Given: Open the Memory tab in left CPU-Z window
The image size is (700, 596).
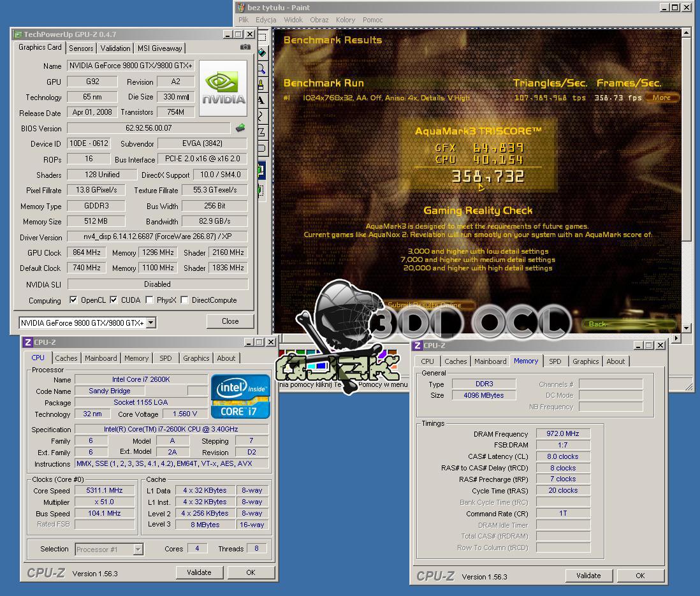Looking at the screenshot, I should [136, 358].
